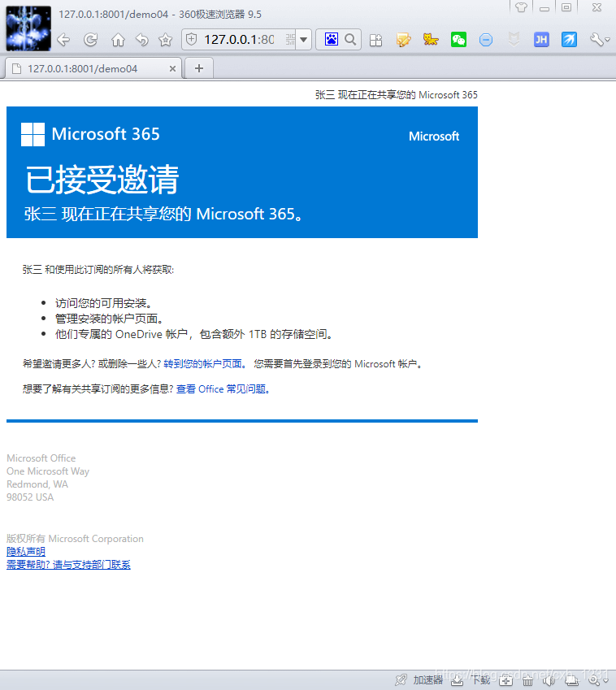Click the yellow cat extension icon
Image resolution: width=616 pixels, height=690 pixels.
click(431, 40)
